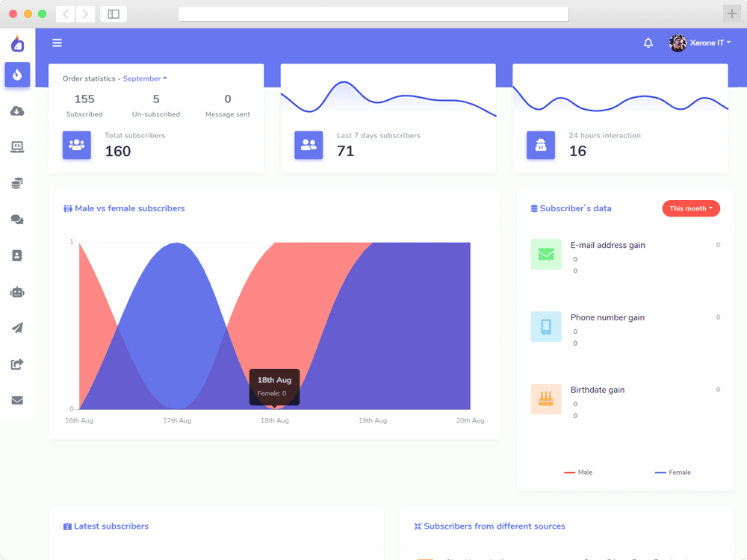Image resolution: width=747 pixels, height=560 pixels.
Task: Toggle the Female legend item
Action: pos(673,473)
